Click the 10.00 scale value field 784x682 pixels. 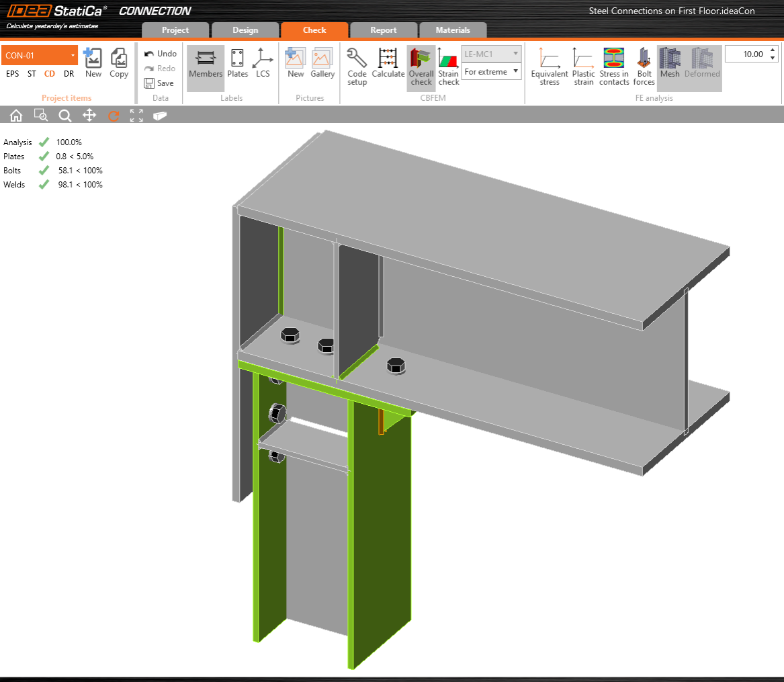pos(745,54)
